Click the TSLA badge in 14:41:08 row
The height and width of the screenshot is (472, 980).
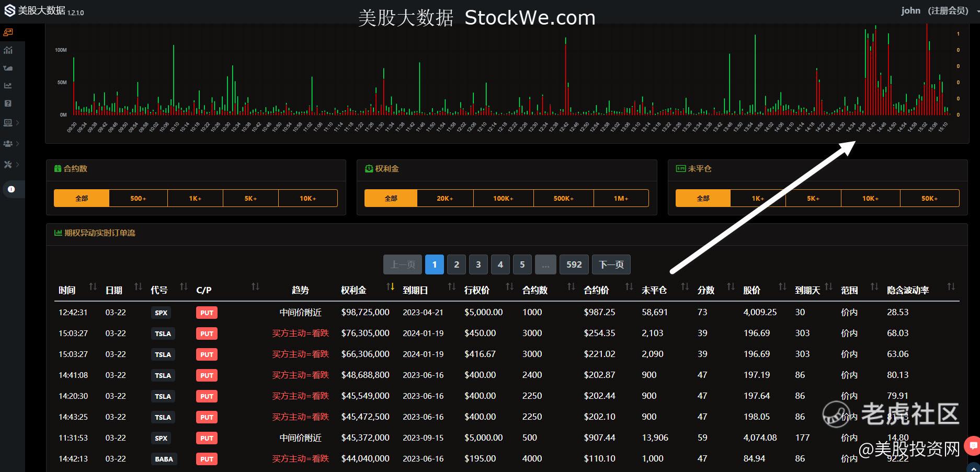click(163, 375)
